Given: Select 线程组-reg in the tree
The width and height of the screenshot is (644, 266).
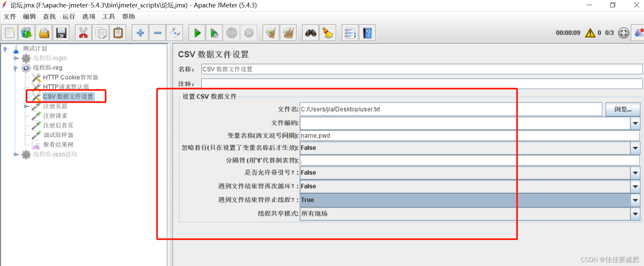Looking at the screenshot, I should tap(47, 68).
